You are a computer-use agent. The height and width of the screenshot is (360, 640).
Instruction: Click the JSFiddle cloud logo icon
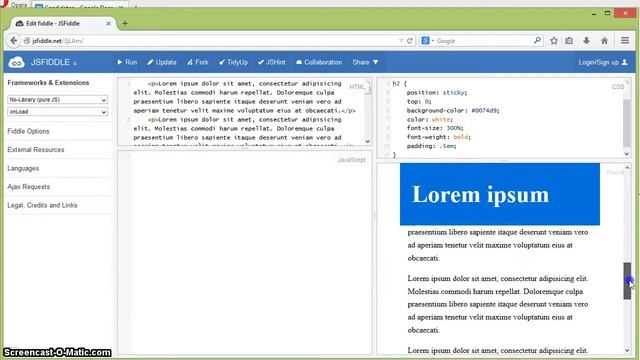click(x=16, y=62)
